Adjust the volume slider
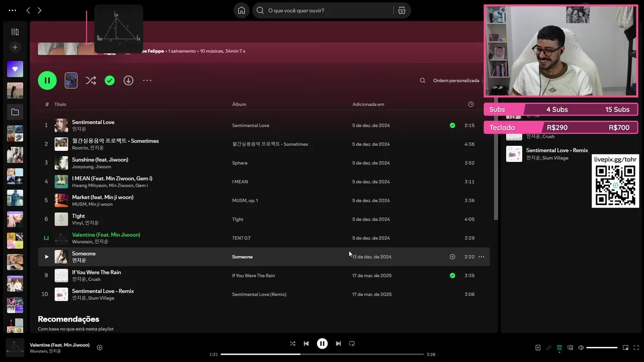Screen dimensions: 644x362 (602, 347)
